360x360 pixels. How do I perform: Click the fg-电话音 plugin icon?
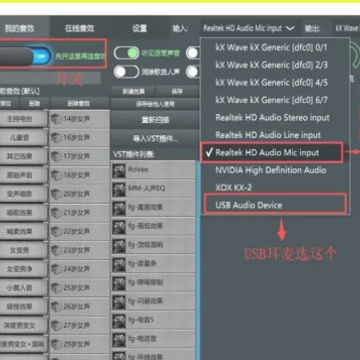click(119, 339)
